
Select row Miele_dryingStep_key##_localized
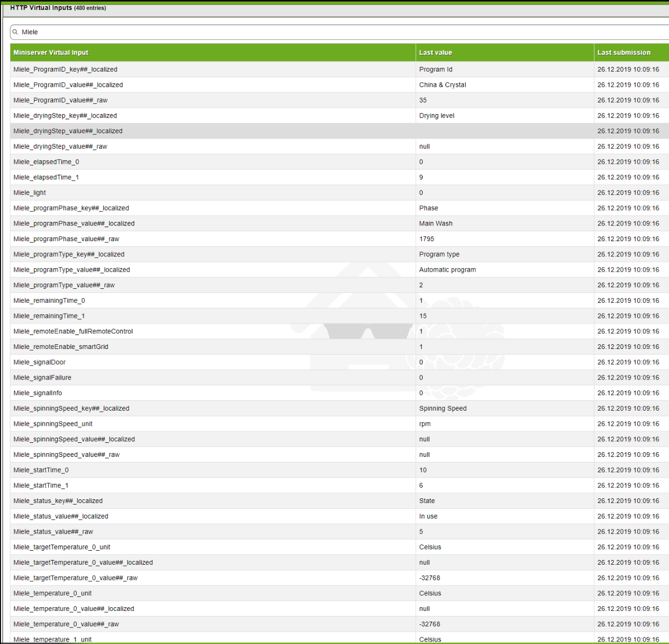[340, 116]
